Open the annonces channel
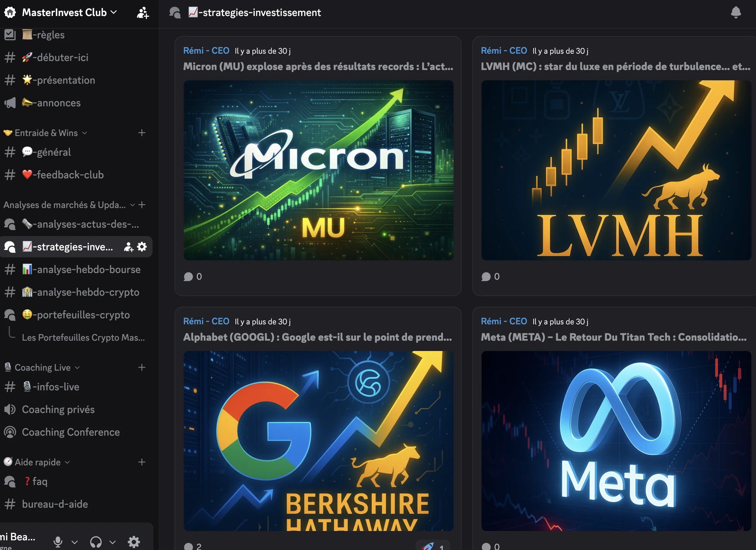This screenshot has width=756, height=550. tap(77, 103)
